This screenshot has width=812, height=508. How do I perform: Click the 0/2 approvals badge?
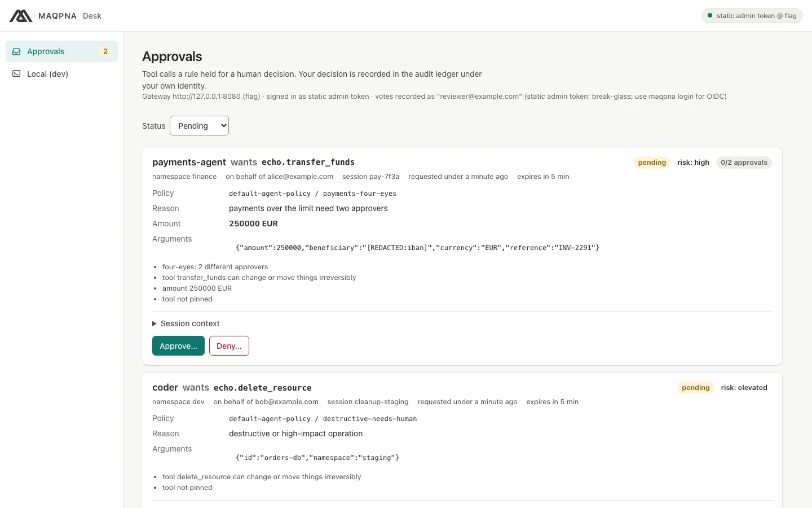click(744, 163)
